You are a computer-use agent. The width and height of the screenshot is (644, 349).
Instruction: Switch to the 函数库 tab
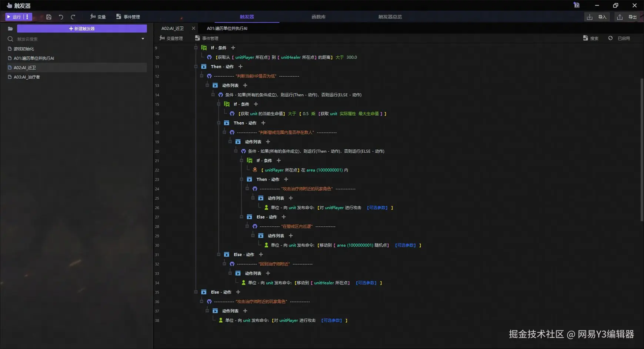coord(318,17)
